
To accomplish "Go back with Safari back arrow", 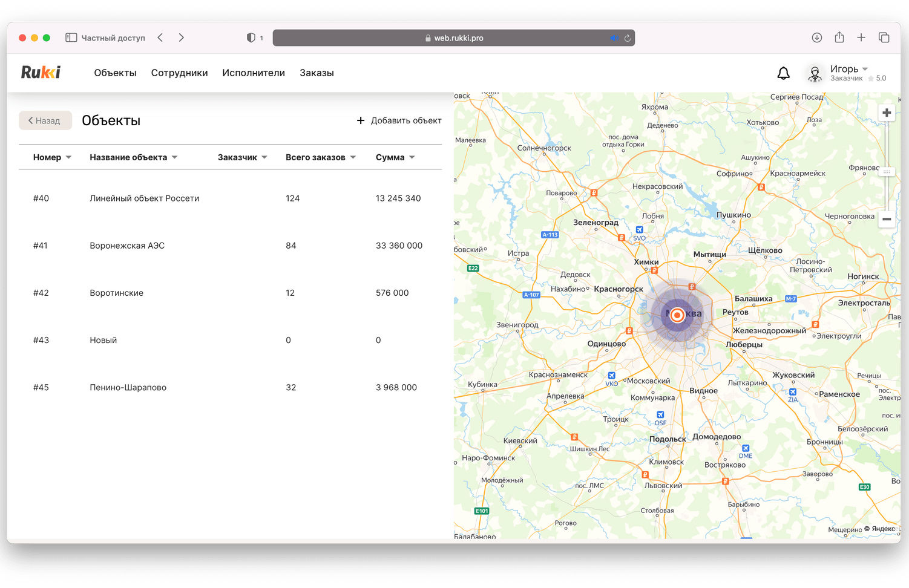I will coord(160,38).
